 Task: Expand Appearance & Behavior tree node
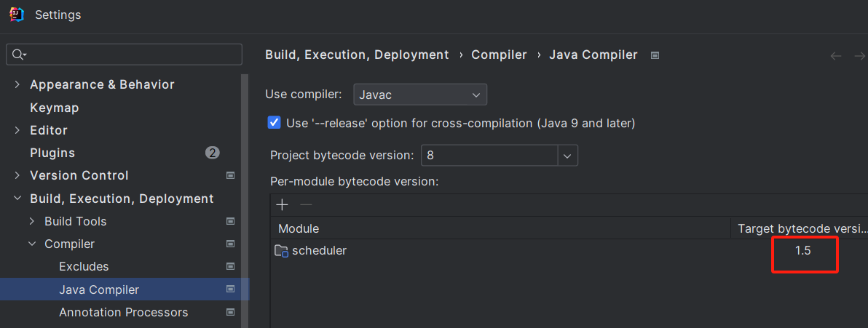(17, 84)
